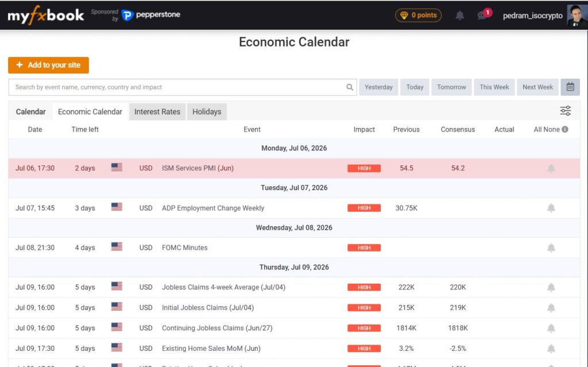Image resolution: width=588 pixels, height=367 pixels.
Task: Toggle alert bell for ISM Services PMI
Action: click(551, 168)
